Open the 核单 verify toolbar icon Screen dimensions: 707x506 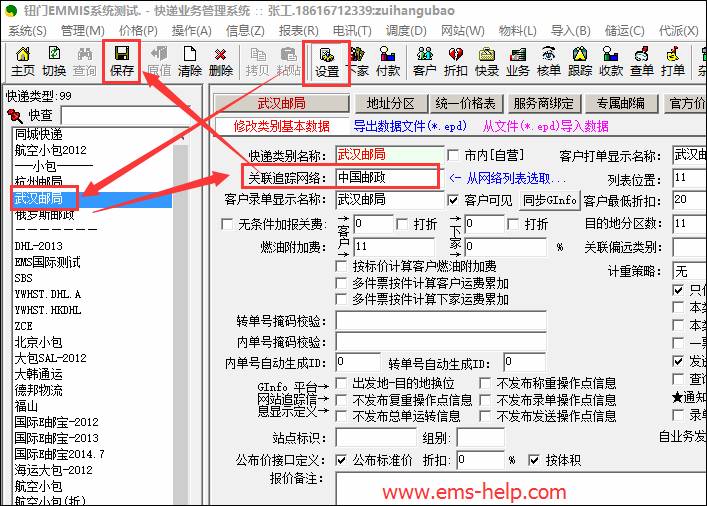(x=549, y=62)
